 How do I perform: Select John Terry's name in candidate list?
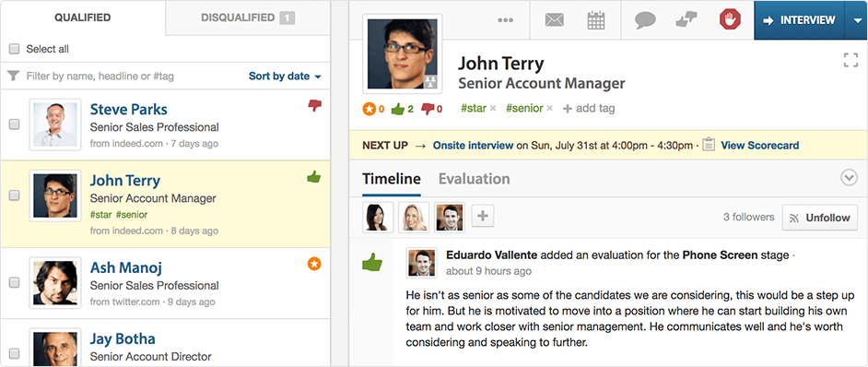point(125,180)
